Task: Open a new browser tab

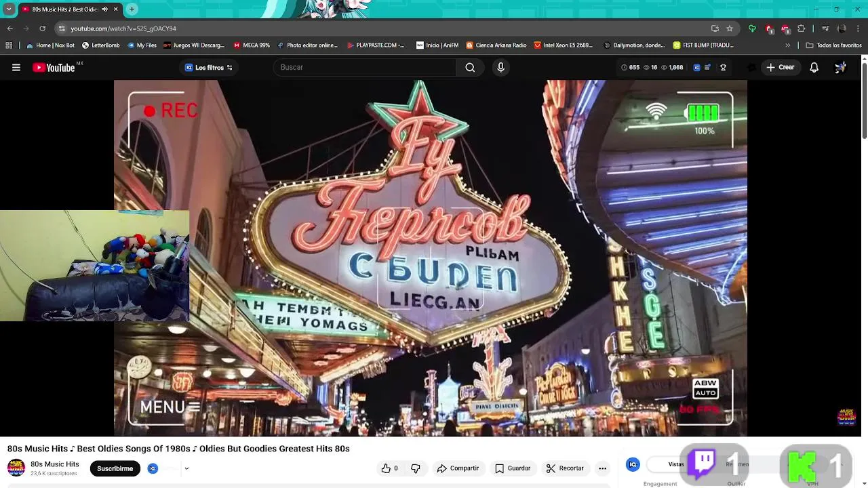Action: pyautogui.click(x=132, y=9)
